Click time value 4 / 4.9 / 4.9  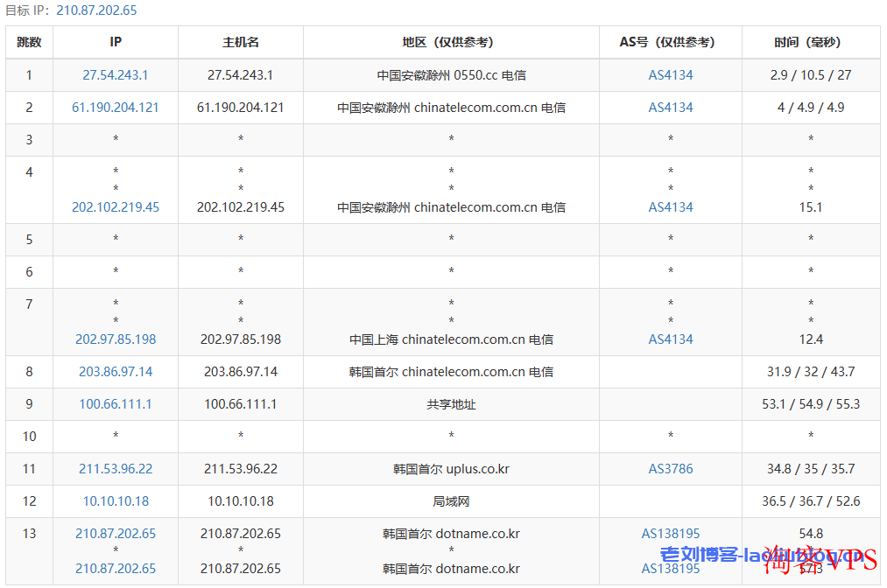pyautogui.click(x=811, y=108)
